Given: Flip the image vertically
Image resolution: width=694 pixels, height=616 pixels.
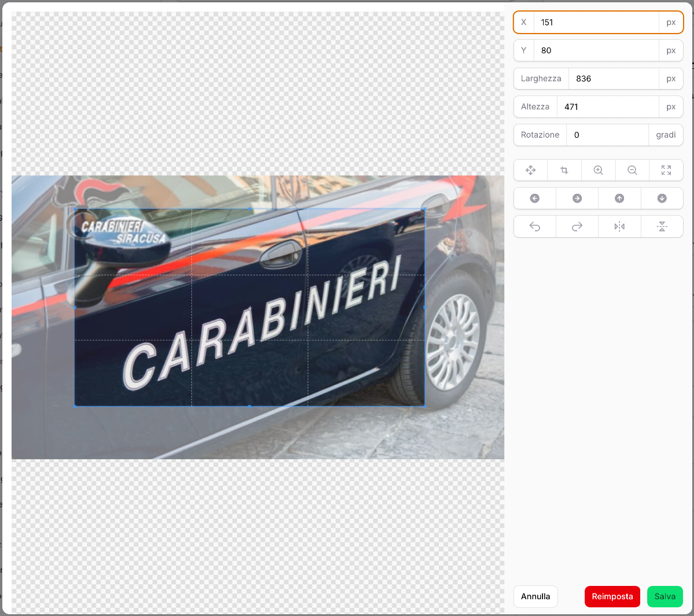Looking at the screenshot, I should [x=662, y=226].
